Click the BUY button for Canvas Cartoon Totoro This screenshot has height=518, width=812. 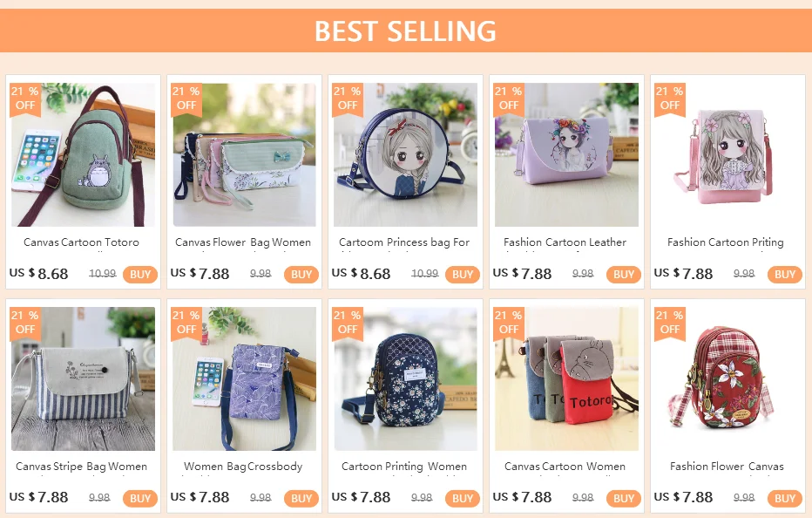tap(139, 275)
